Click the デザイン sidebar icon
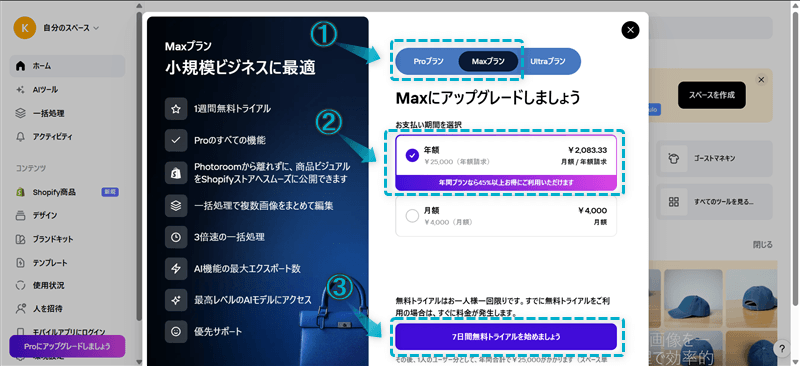 pyautogui.click(x=20, y=215)
